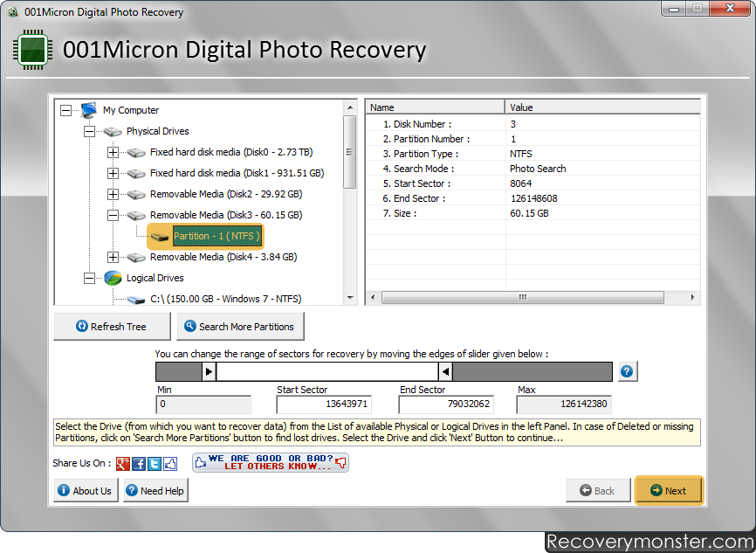756x553 pixels.
Task: Share on Twitter icon
Action: [155, 463]
